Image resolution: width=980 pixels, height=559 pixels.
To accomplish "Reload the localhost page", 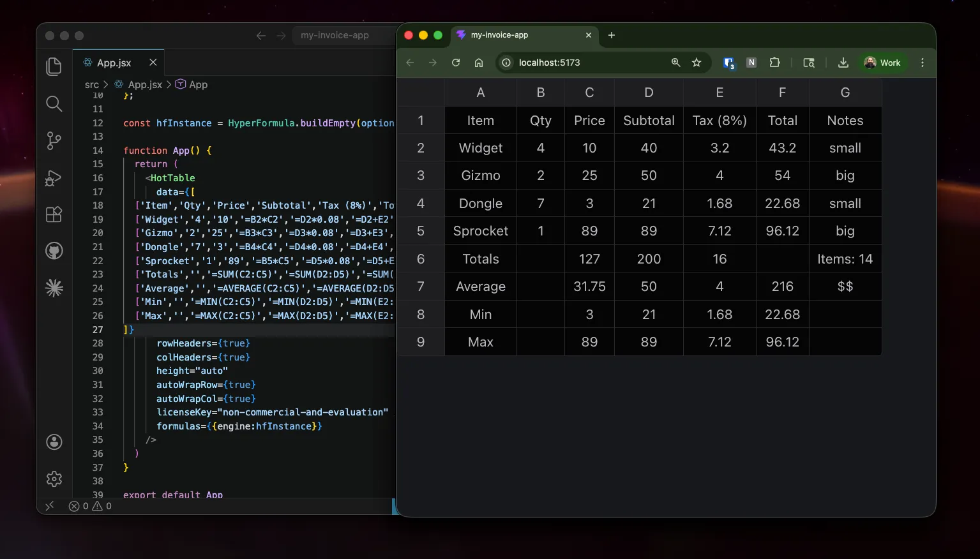I will pyautogui.click(x=456, y=63).
